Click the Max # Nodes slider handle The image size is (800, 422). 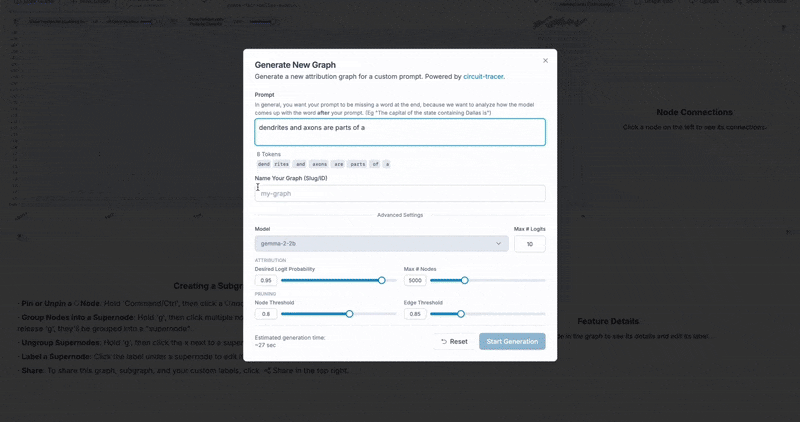464,281
